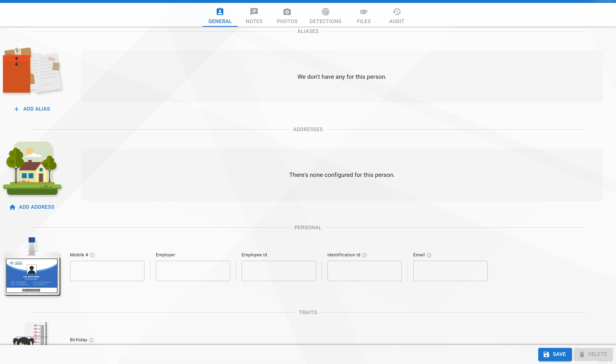Screen dimensions: 616x364
Task: Click the plus icon beside Add Alias
Action: [16, 109]
